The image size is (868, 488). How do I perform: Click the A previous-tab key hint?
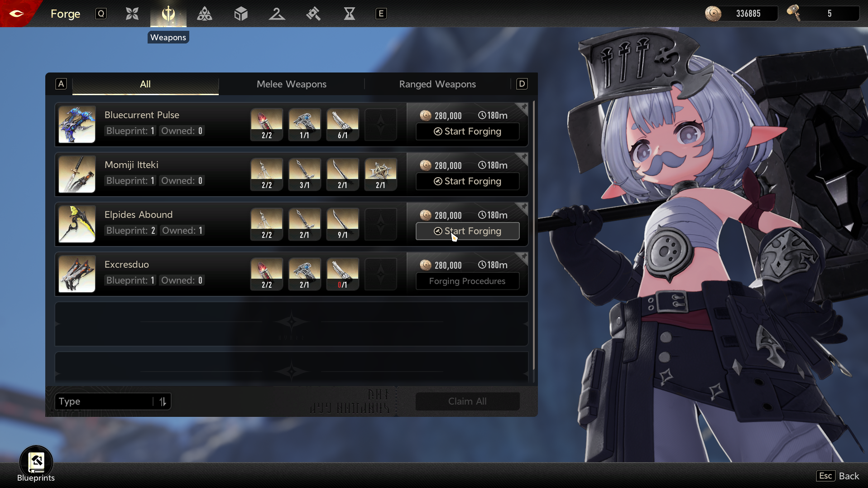pyautogui.click(x=61, y=84)
